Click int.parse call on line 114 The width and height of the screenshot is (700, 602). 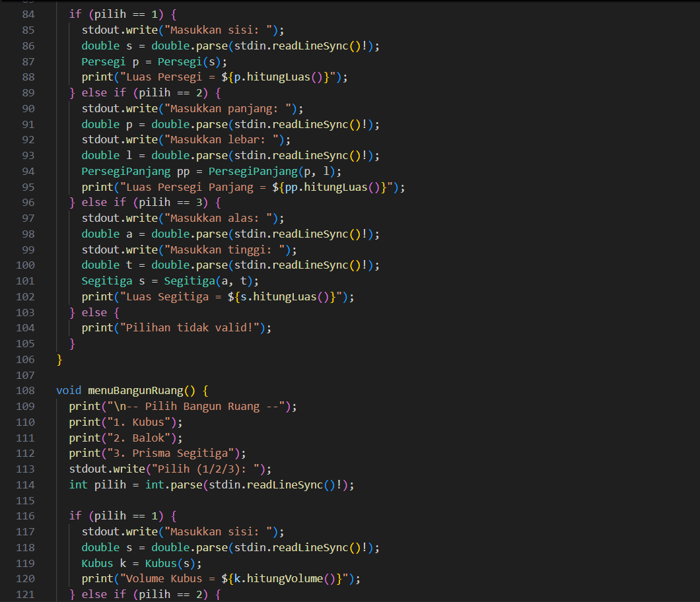pyautogui.click(x=178, y=485)
